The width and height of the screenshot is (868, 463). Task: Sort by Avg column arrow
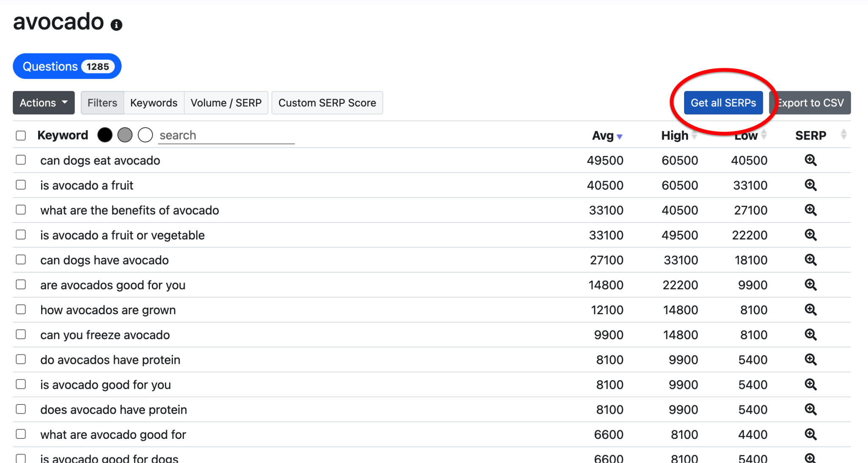619,137
